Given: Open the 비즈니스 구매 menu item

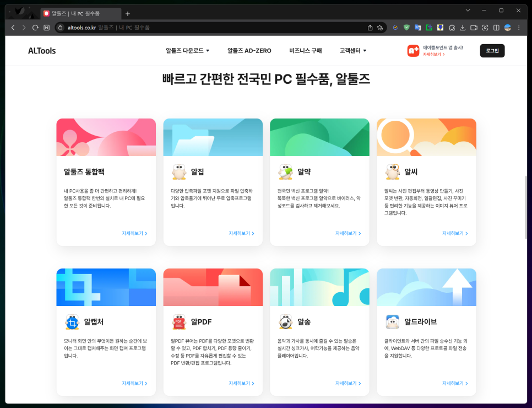Looking at the screenshot, I should [x=305, y=51].
